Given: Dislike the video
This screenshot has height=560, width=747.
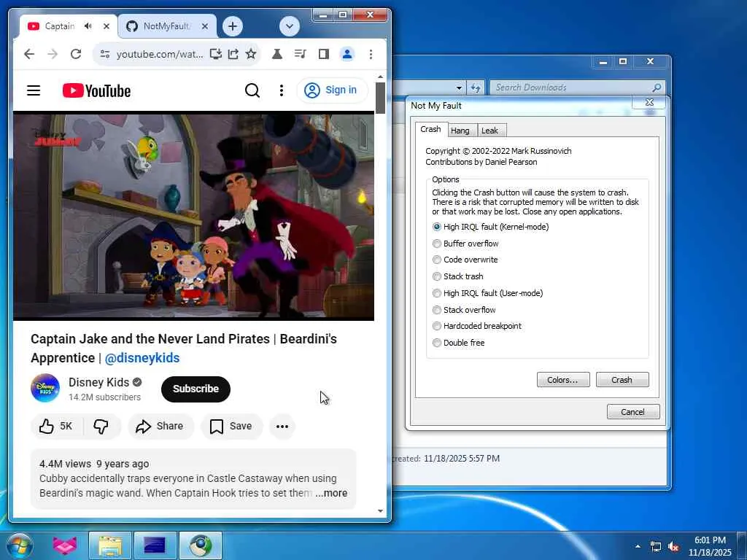Looking at the screenshot, I should [101, 426].
